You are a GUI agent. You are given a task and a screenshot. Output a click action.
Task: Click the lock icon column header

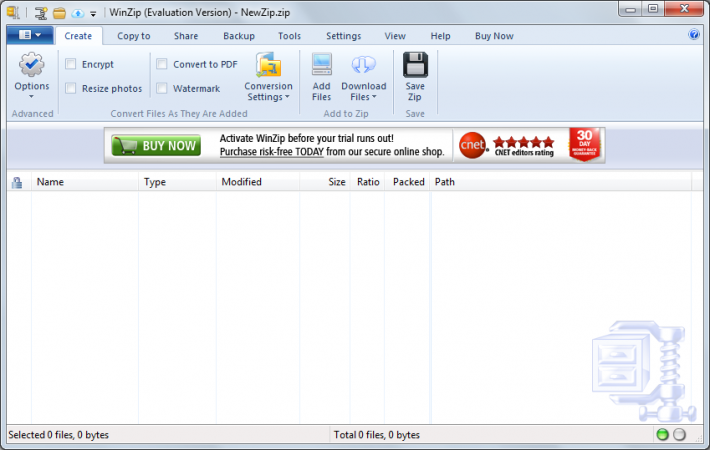click(x=17, y=182)
